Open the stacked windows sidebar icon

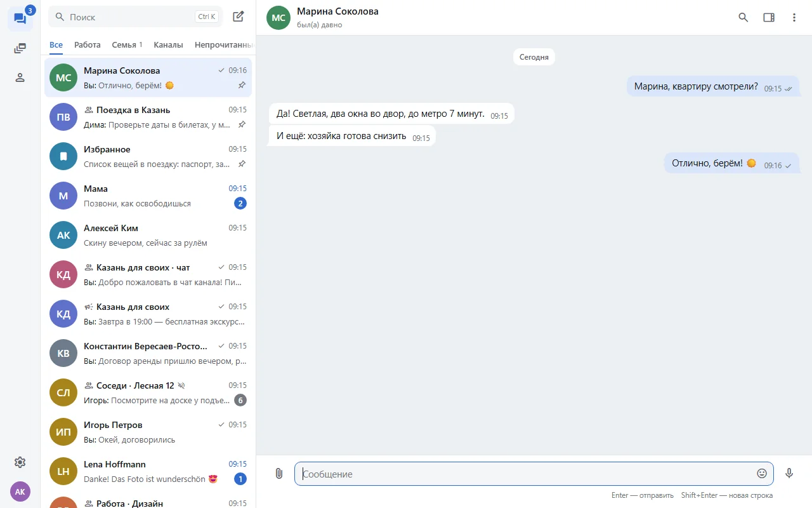[x=20, y=48]
